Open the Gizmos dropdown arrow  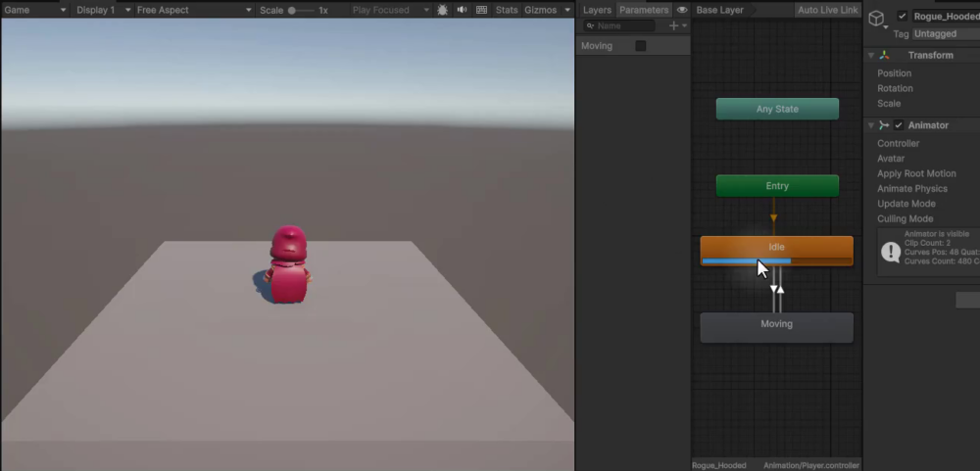point(566,10)
